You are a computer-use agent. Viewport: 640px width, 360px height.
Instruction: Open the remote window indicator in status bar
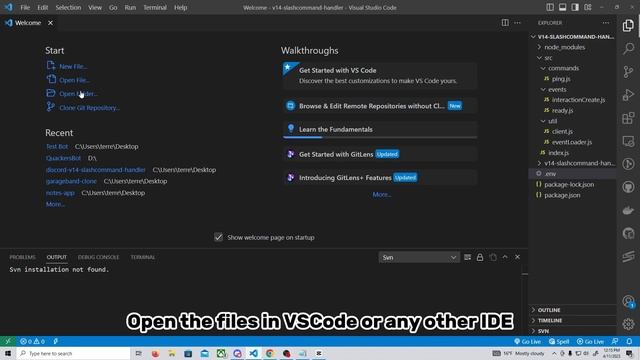click(8, 341)
